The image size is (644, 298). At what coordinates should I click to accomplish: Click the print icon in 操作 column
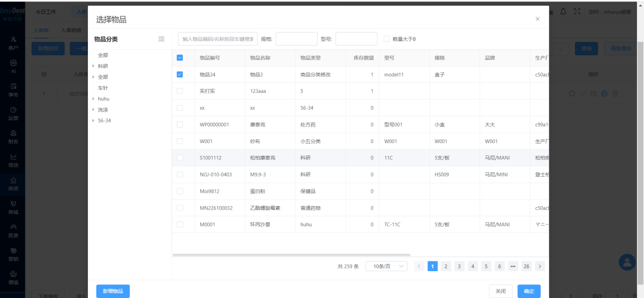(604, 93)
